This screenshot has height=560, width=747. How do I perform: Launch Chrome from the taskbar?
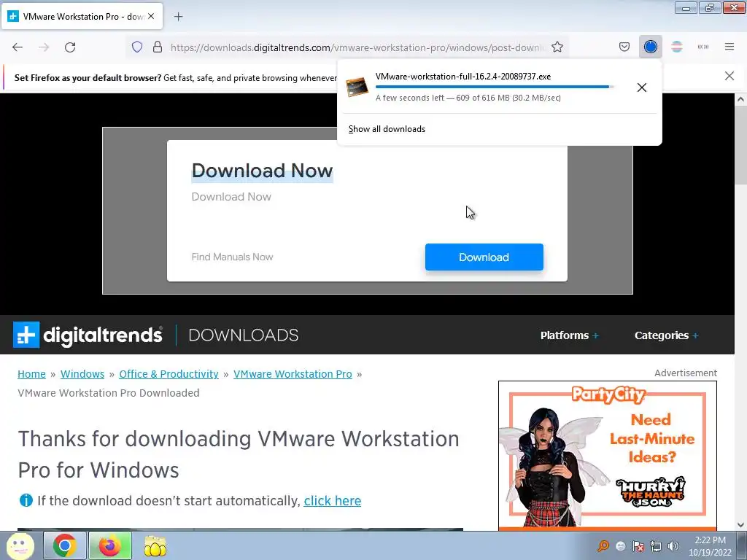(65, 545)
